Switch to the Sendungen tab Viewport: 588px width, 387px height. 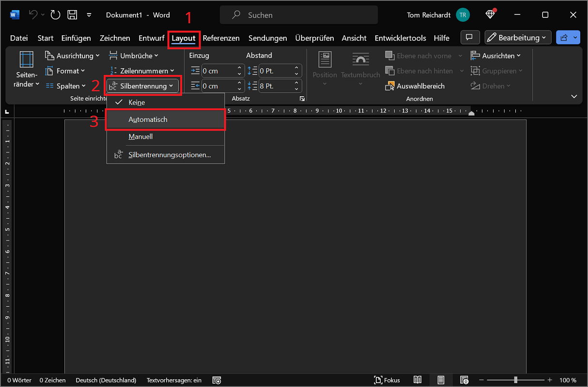[267, 38]
